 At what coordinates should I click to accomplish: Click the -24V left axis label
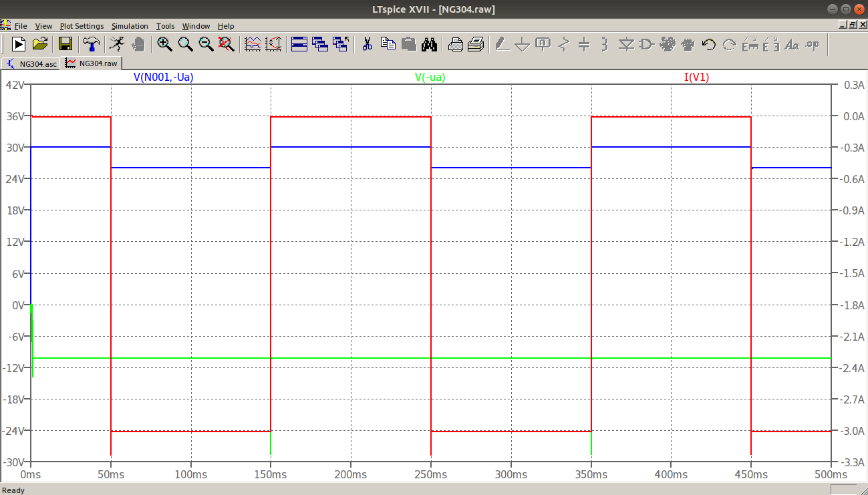15,431
